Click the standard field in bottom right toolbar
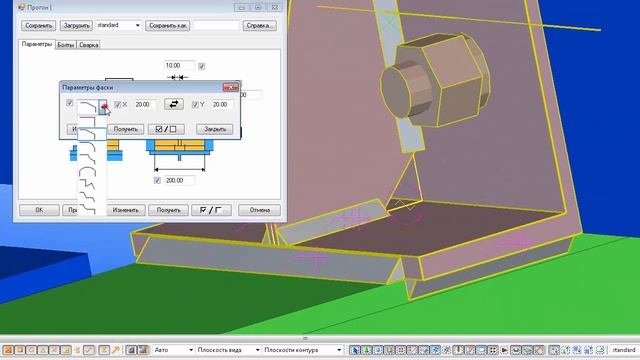The width and height of the screenshot is (640, 360). [624, 350]
